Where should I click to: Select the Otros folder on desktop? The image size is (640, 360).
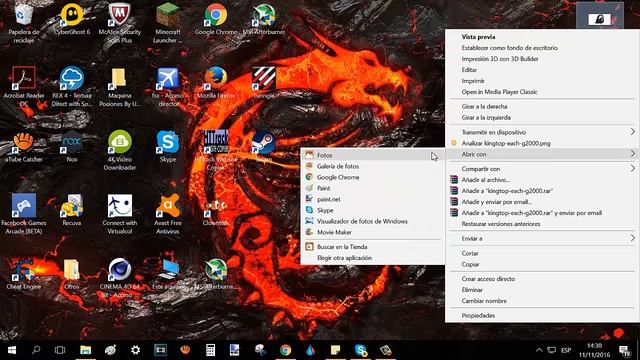(72, 274)
